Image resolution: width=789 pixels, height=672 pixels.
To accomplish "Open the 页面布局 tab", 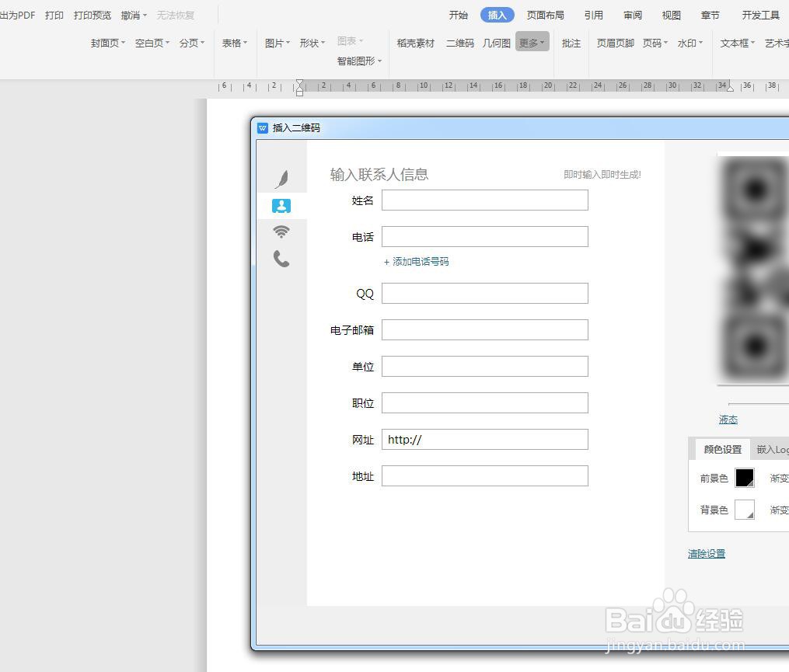I will (546, 15).
